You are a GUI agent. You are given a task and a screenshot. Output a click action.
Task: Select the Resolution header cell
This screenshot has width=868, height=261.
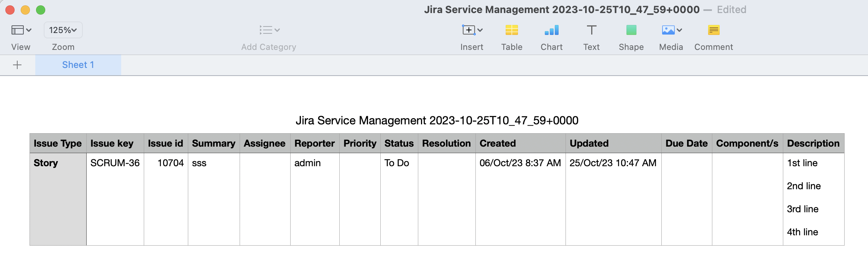click(x=447, y=143)
